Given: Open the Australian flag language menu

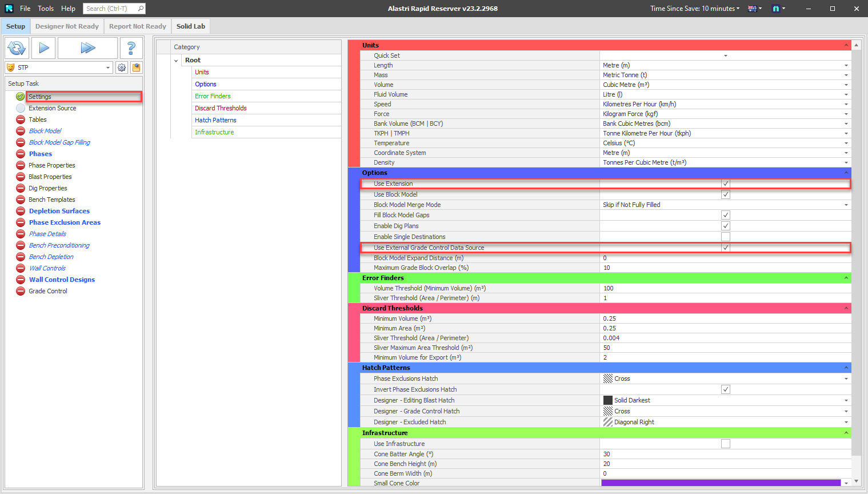Looking at the screenshot, I should coord(755,9).
